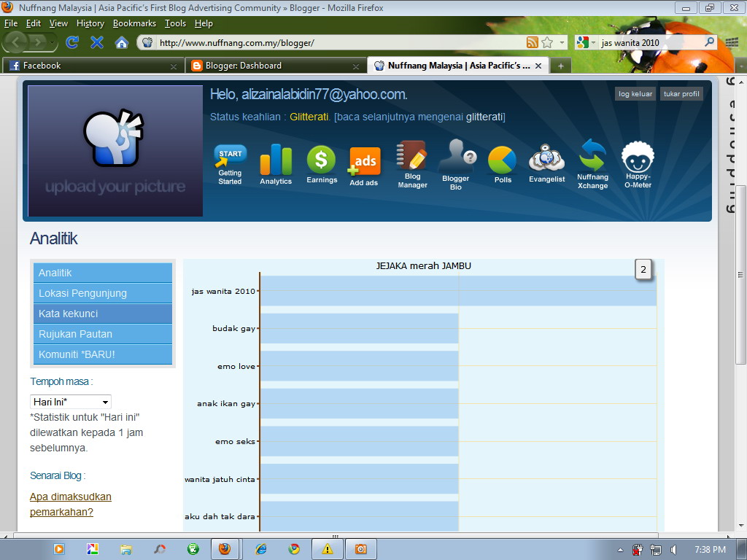Click the jas wanita 2010 chart bar

[458, 291]
